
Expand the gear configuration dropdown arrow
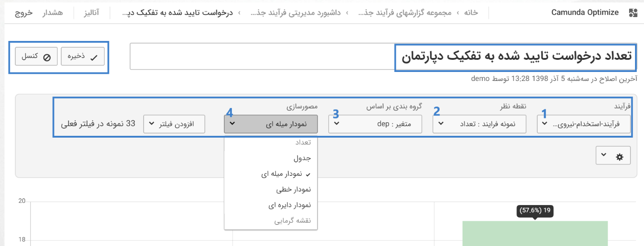(x=604, y=156)
